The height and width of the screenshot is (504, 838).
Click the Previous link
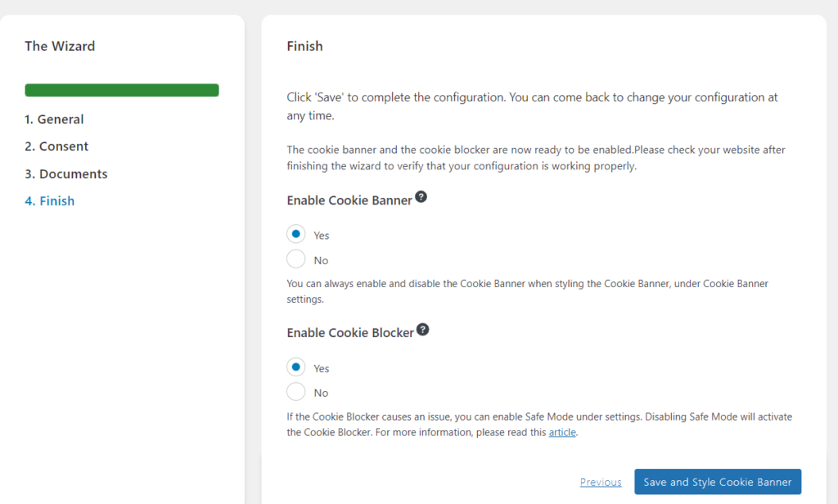pyautogui.click(x=601, y=482)
